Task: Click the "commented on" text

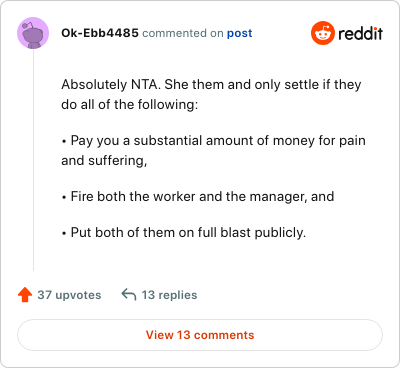Action: click(x=183, y=33)
